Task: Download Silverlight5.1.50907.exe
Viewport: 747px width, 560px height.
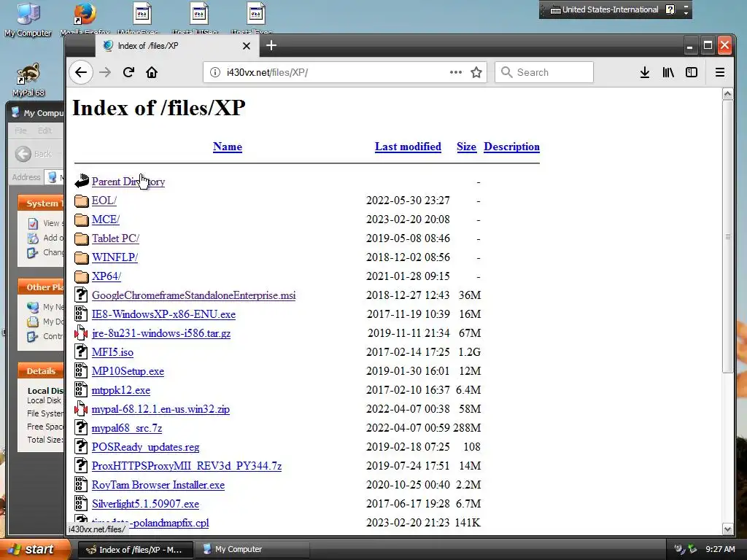Action: click(x=145, y=504)
